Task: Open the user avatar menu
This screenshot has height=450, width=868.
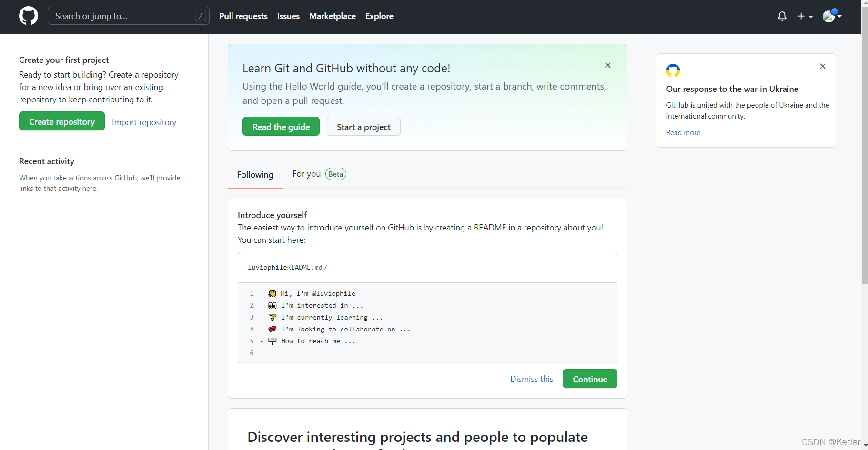Action: pyautogui.click(x=832, y=16)
